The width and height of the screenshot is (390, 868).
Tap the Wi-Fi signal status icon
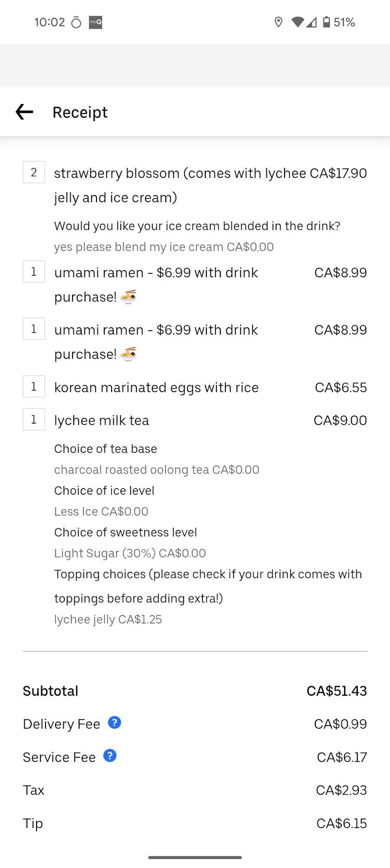pos(297,22)
